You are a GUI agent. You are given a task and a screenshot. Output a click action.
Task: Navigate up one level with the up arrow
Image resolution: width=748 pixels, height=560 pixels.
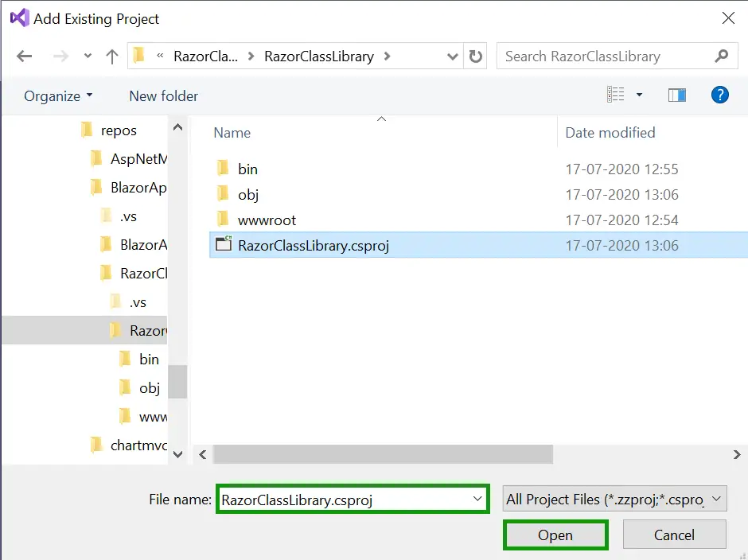(x=111, y=56)
